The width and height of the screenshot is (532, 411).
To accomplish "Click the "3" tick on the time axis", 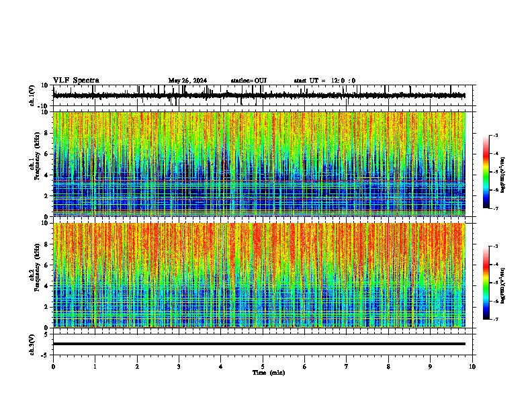I will (179, 367).
